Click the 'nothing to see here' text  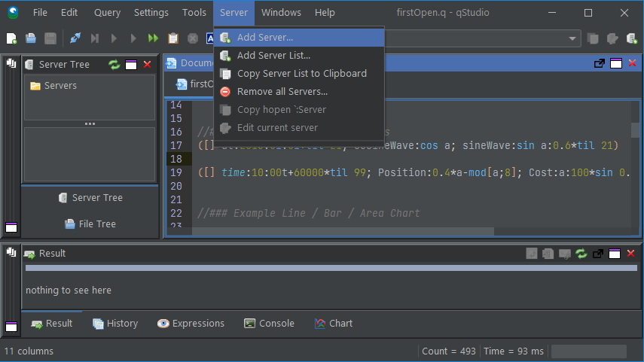[69, 291]
